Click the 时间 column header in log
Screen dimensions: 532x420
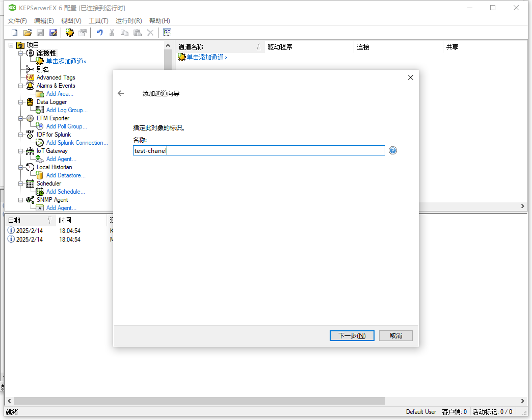coord(82,220)
